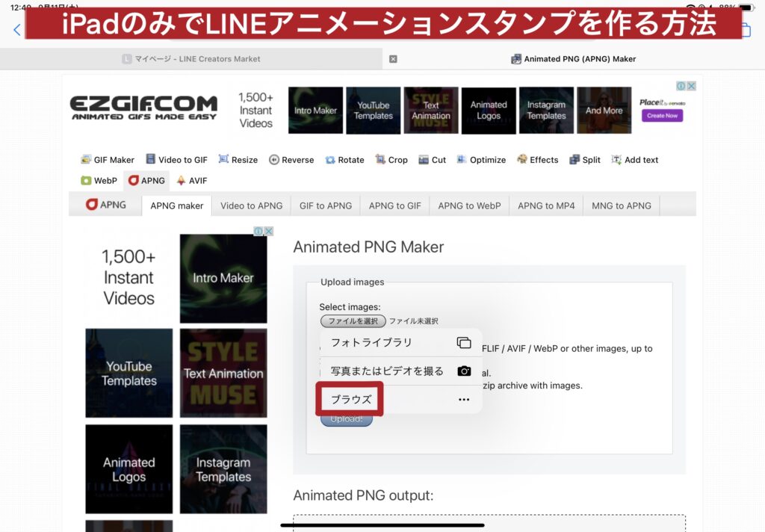
Task: Open the top banner ad info icon
Action: 681,86
